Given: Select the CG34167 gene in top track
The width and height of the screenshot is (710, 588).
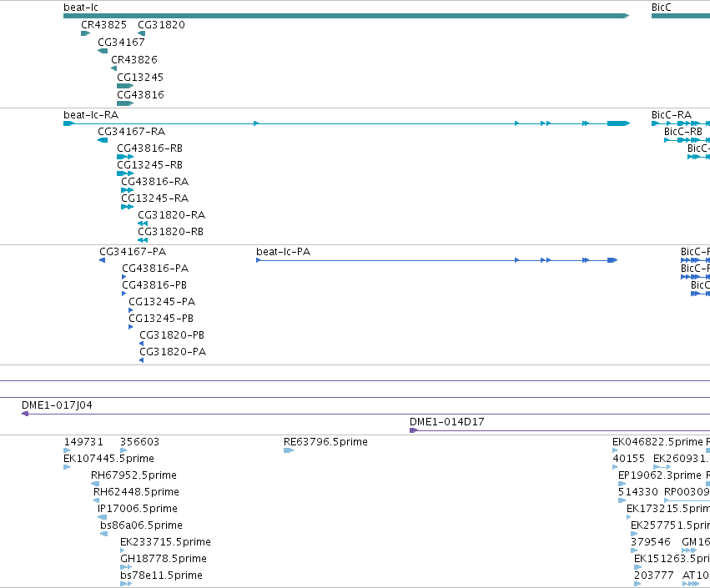Looking at the screenshot, I should (103, 51).
